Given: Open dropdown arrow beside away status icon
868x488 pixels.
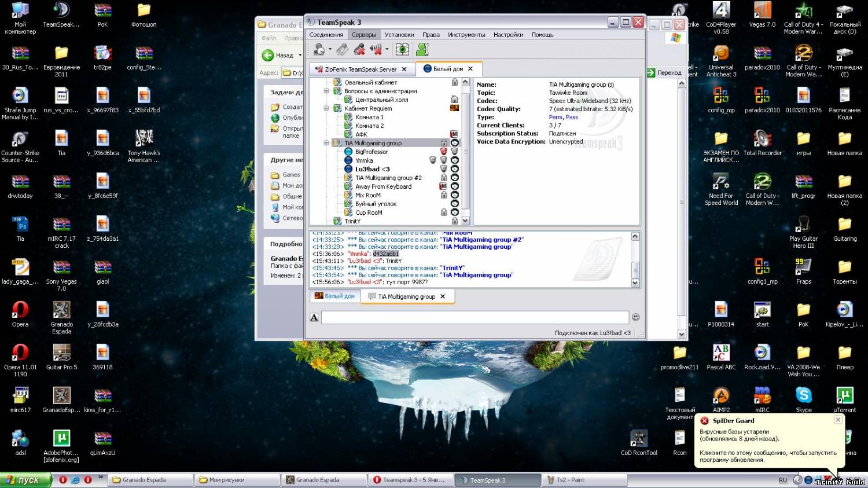Looking at the screenshot, I should pyautogui.click(x=330, y=50).
